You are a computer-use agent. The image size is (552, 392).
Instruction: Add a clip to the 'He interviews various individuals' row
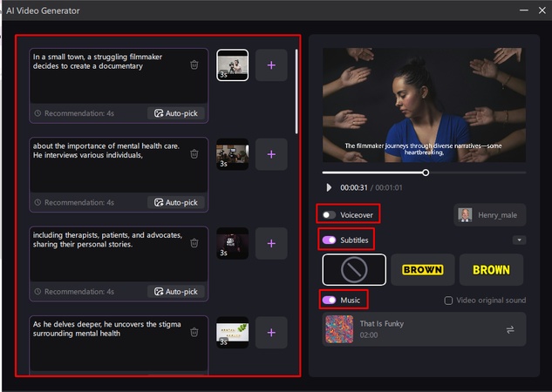click(271, 154)
